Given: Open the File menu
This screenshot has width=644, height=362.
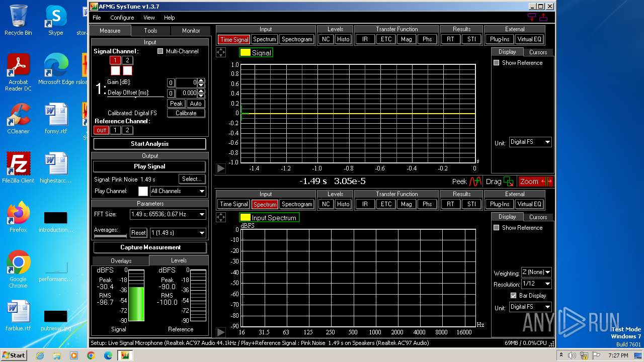Looking at the screenshot, I should 97,18.
